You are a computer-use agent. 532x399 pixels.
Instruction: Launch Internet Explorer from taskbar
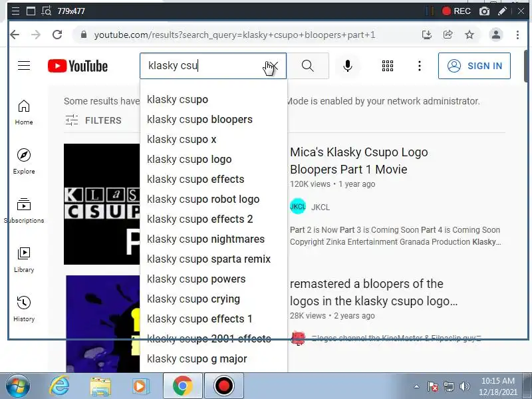pos(59,386)
